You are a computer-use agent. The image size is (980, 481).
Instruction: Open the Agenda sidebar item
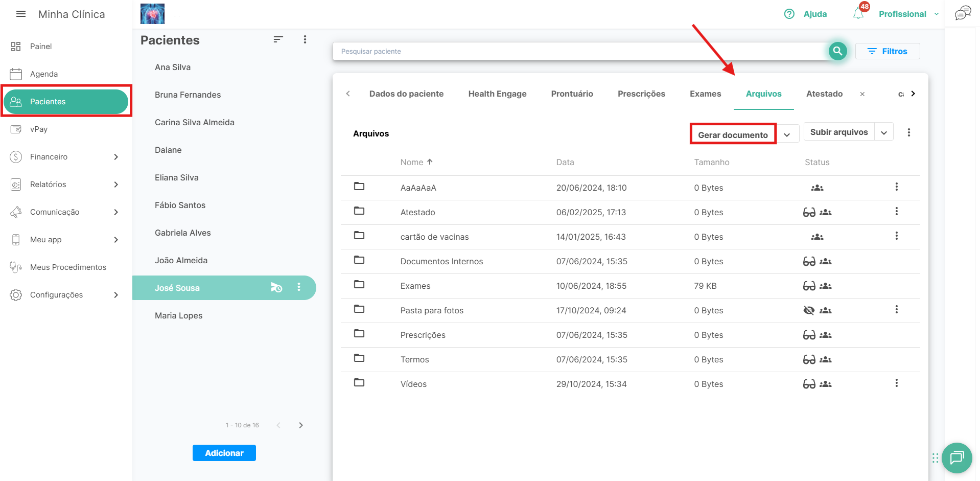coord(44,74)
